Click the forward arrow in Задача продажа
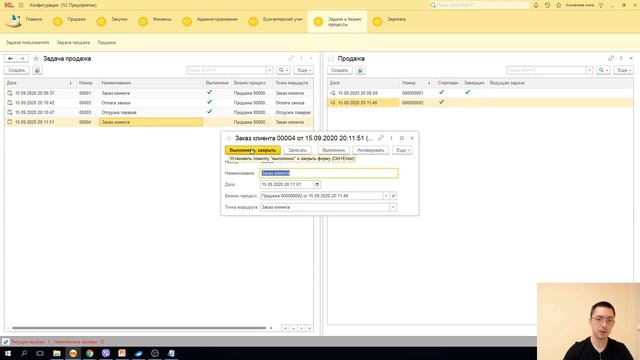This screenshot has height=360, width=640. coord(22,59)
